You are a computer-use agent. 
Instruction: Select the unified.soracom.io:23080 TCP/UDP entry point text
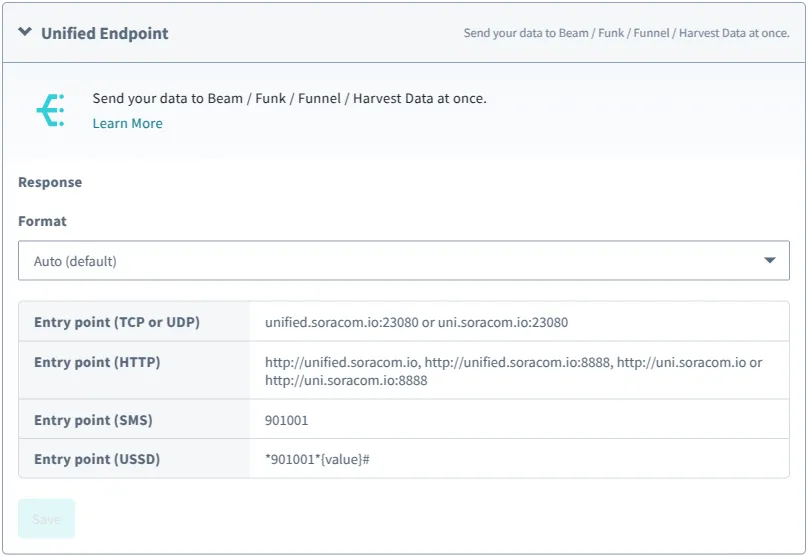point(416,322)
